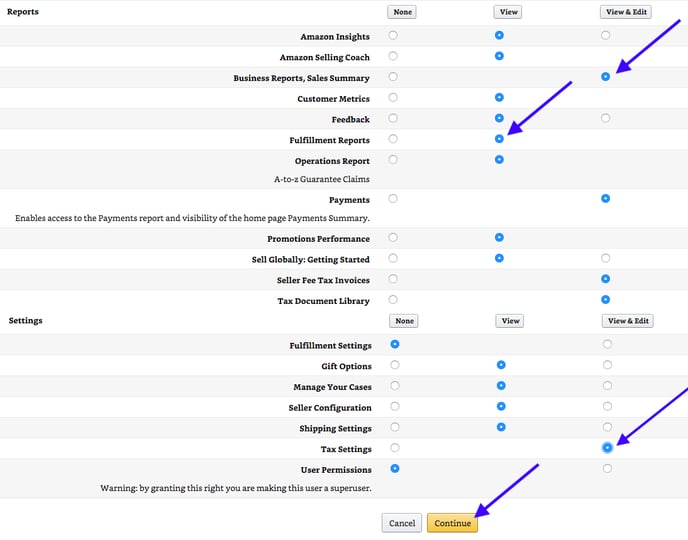Screen dimensions: 688x540
Task: Select View for Fulfillment Reports
Action: pyautogui.click(x=499, y=139)
